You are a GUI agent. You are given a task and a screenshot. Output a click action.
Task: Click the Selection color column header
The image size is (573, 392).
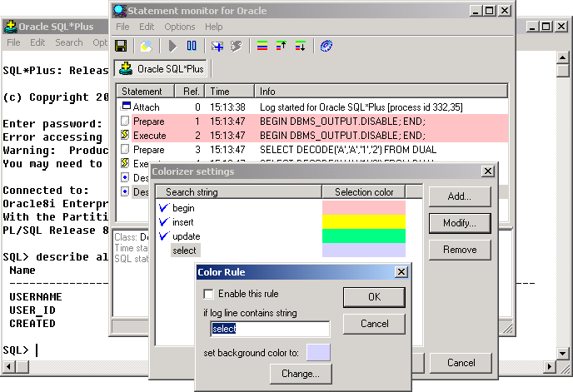[x=364, y=191]
